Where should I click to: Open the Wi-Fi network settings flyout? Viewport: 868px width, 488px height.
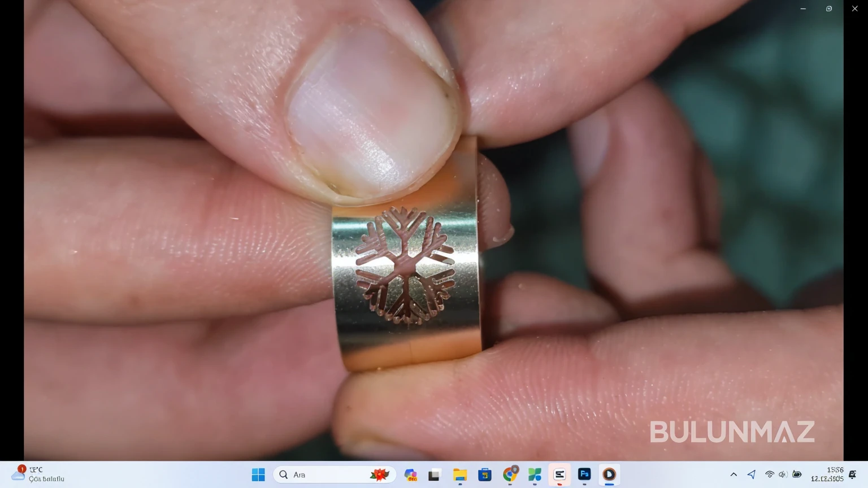(769, 474)
